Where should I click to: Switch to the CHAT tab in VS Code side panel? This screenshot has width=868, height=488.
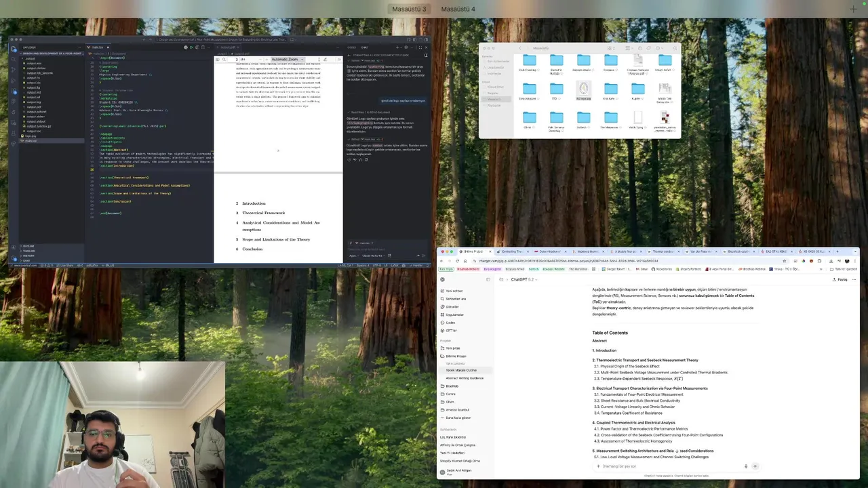364,47
